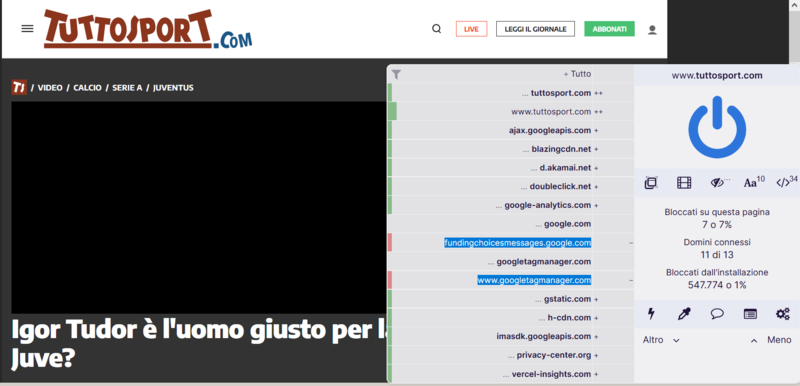The width and height of the screenshot is (800, 386).
Task: Toggle JavaScript blocking </> switch
Action: point(786,183)
